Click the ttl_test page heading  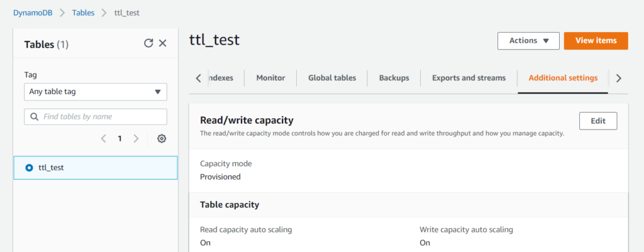pos(214,40)
